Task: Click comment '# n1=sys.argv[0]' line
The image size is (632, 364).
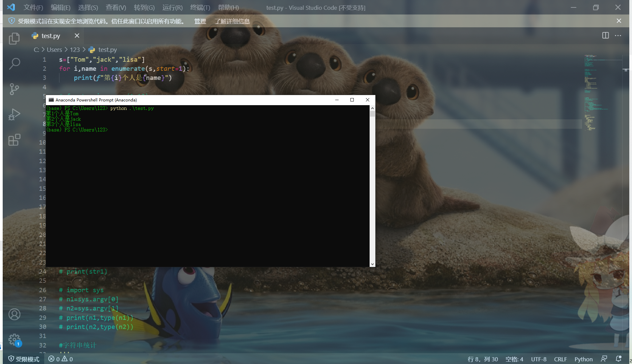Action: click(89, 299)
